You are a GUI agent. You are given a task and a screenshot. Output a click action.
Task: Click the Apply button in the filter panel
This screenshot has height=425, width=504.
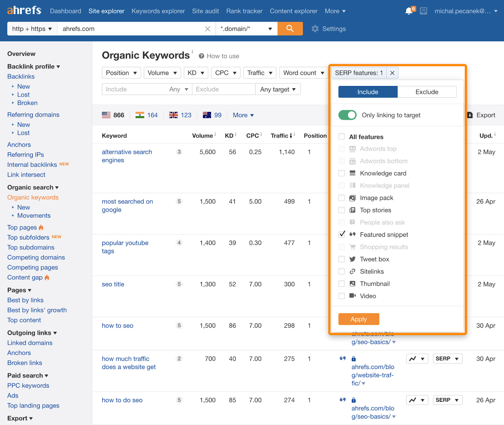pyautogui.click(x=358, y=319)
